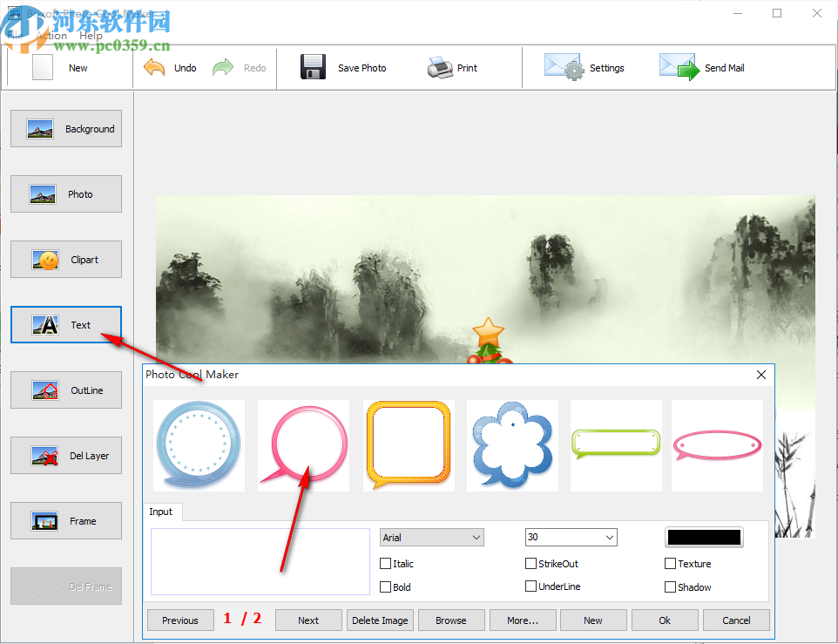Open the black text color swatch
Screen dimensions: 838x644
(x=704, y=537)
